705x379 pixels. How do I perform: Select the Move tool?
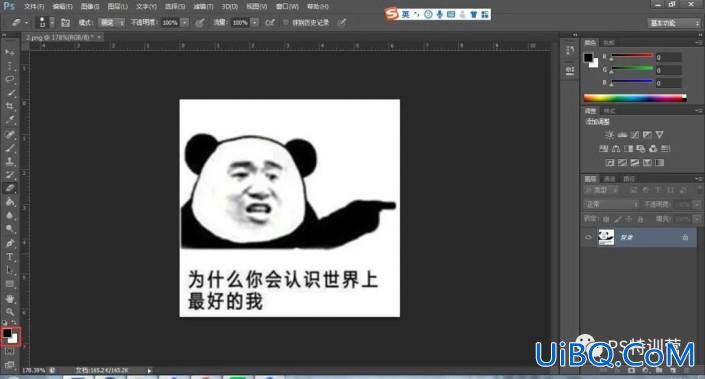9,53
